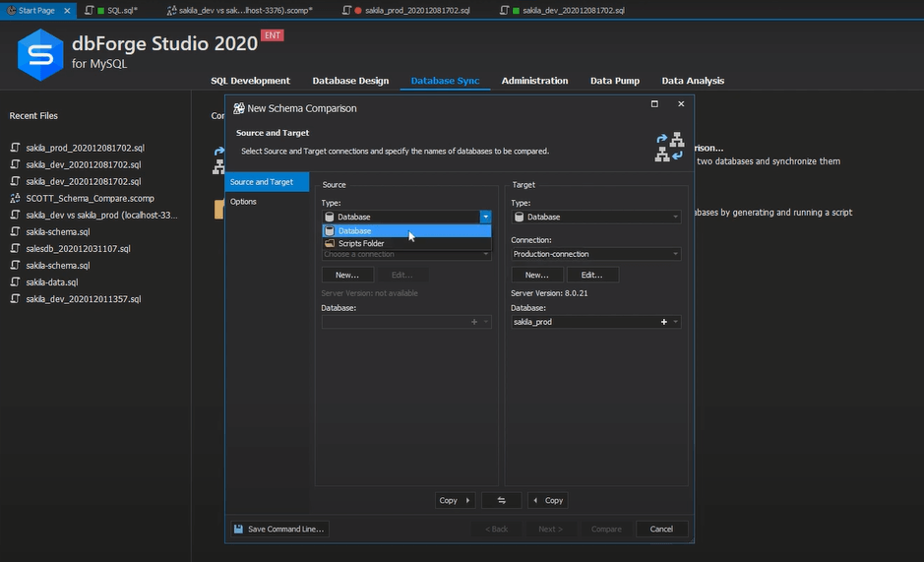This screenshot has width=924, height=562.
Task: Click the Cancel button
Action: point(661,529)
